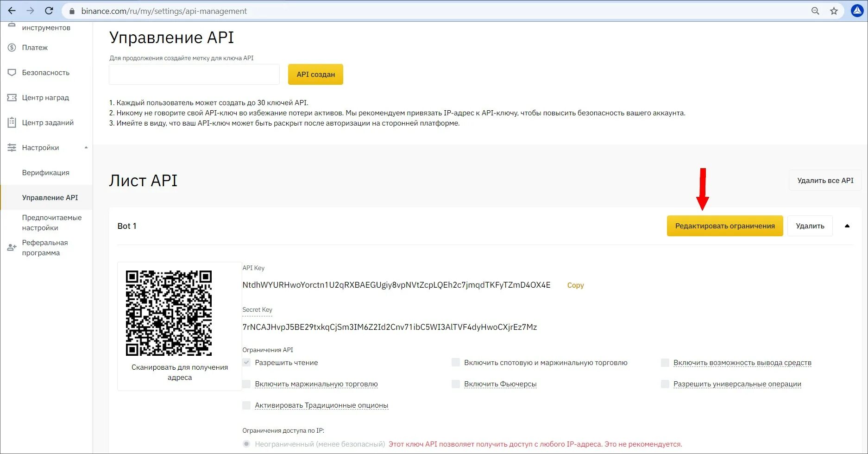Bookmark this page with the star icon
868x454 pixels.
pos(834,11)
